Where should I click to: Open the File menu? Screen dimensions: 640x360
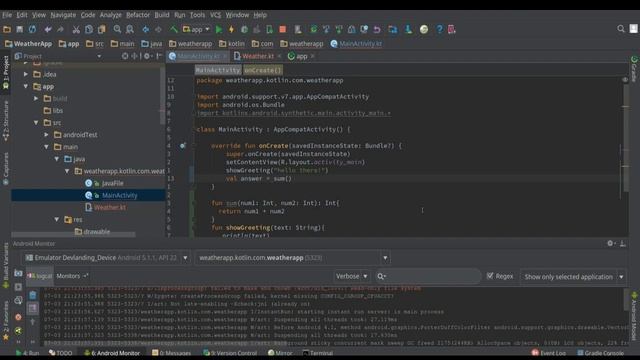[7, 15]
